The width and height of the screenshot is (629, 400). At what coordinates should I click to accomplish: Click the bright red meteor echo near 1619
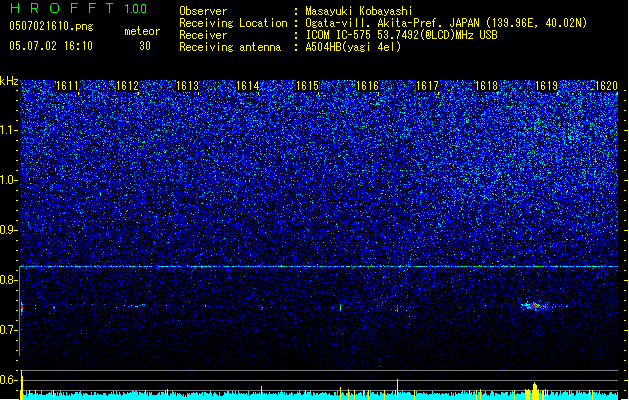(535, 306)
